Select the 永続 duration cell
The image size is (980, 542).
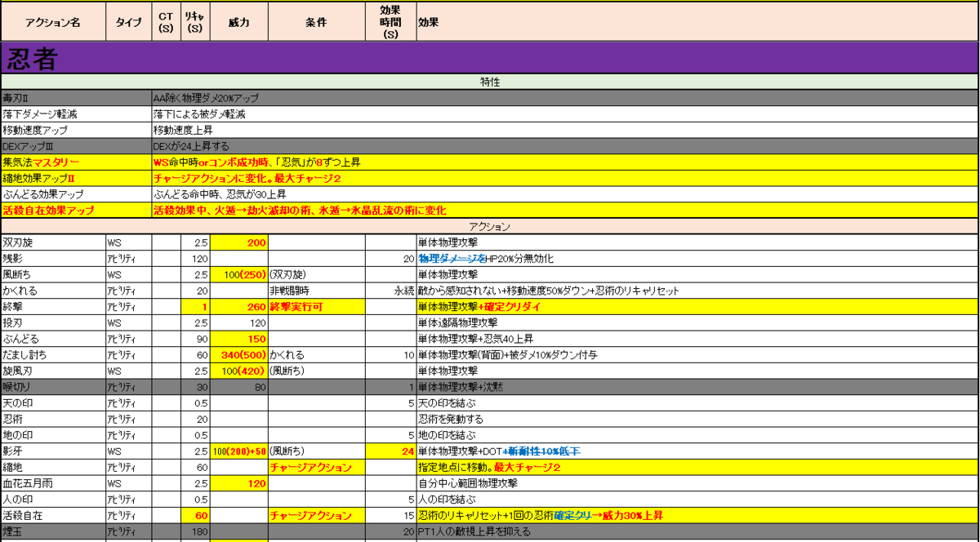tap(390, 291)
